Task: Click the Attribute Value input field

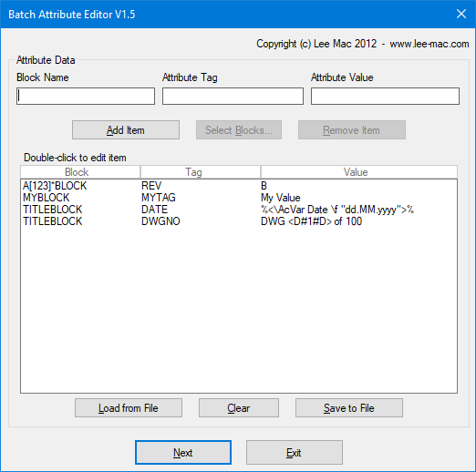Action: (385, 97)
